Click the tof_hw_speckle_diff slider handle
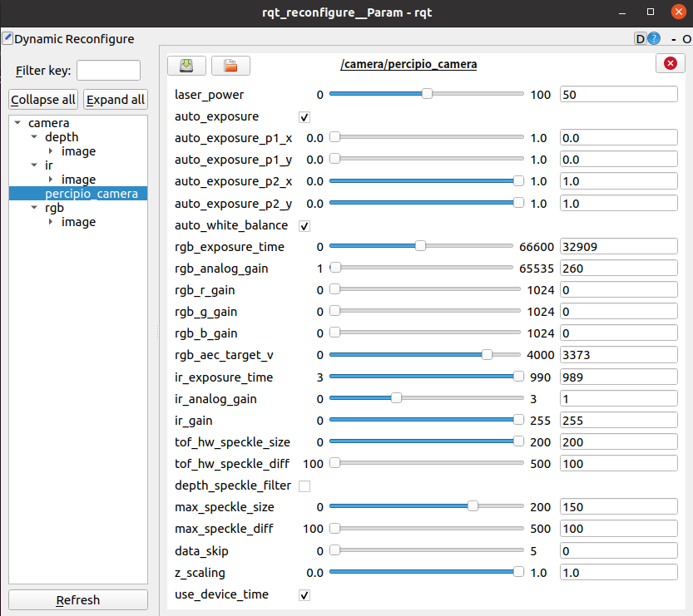 coord(335,463)
